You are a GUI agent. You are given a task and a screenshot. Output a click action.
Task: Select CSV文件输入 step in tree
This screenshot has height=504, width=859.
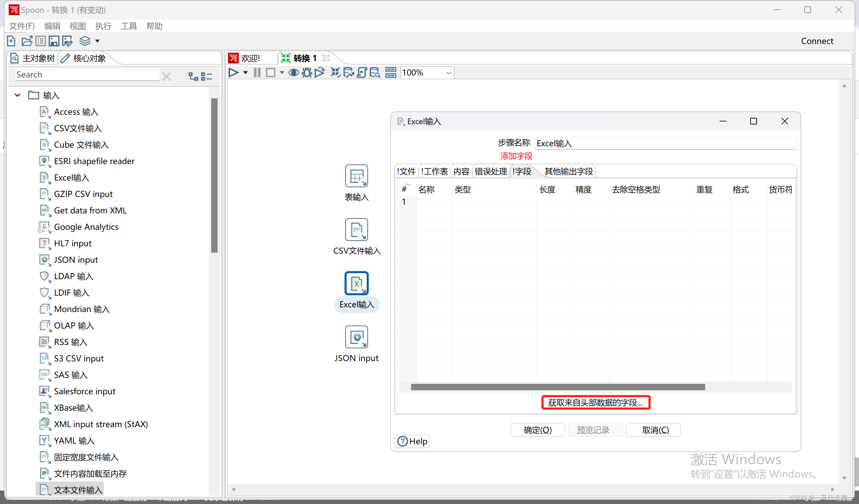pyautogui.click(x=71, y=129)
